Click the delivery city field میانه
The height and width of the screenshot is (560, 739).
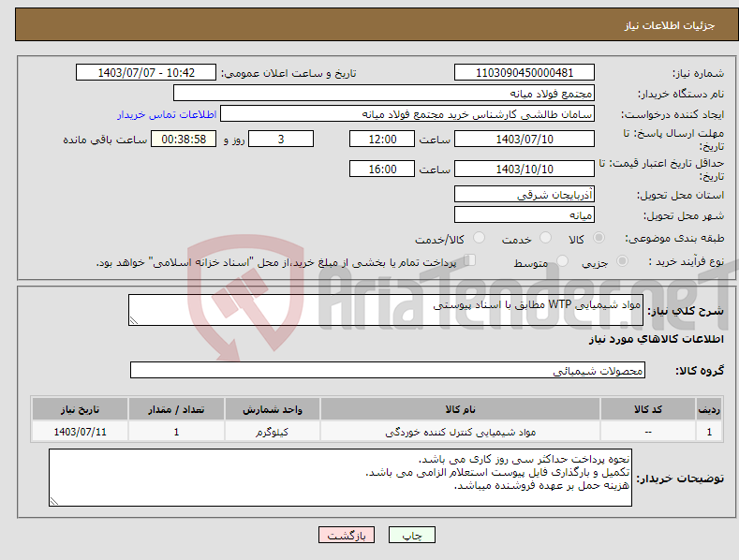coord(525,215)
